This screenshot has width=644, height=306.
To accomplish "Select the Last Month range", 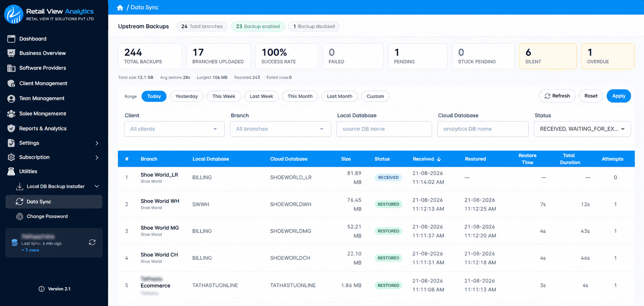I will coord(340,96).
